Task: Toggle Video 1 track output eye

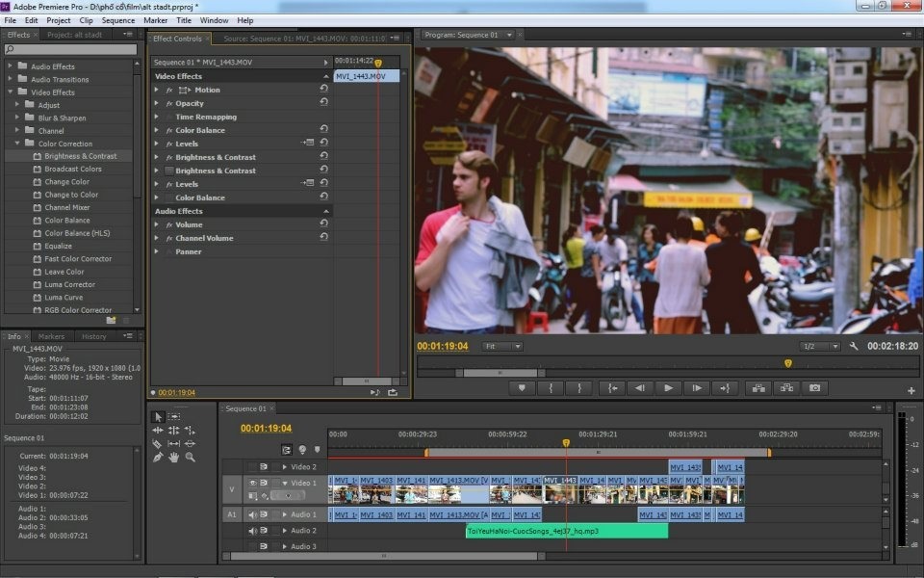Action: [253, 483]
